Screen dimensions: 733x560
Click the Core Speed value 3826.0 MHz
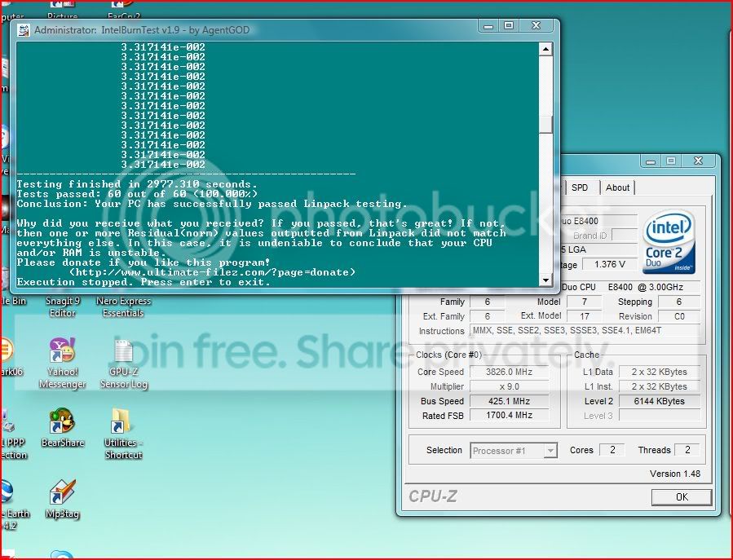click(509, 372)
